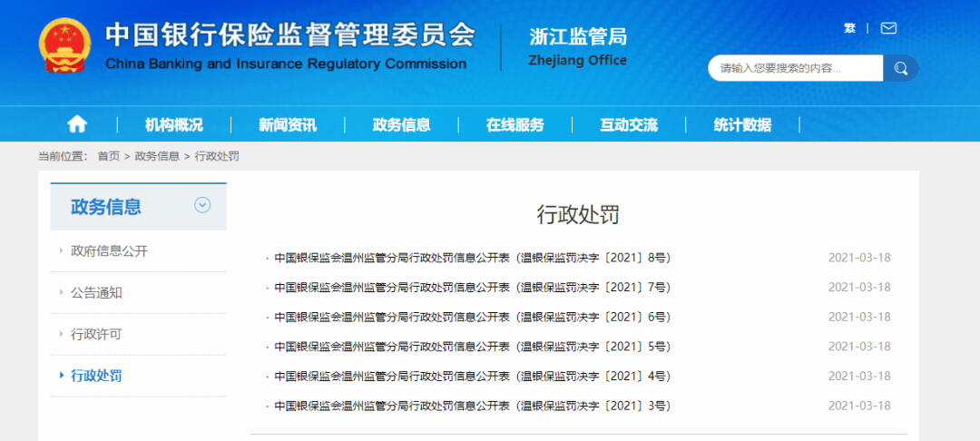Image resolution: width=980 pixels, height=441 pixels.
Task: Click the 中国银行保险监督管理委员会 title
Action: (x=290, y=35)
